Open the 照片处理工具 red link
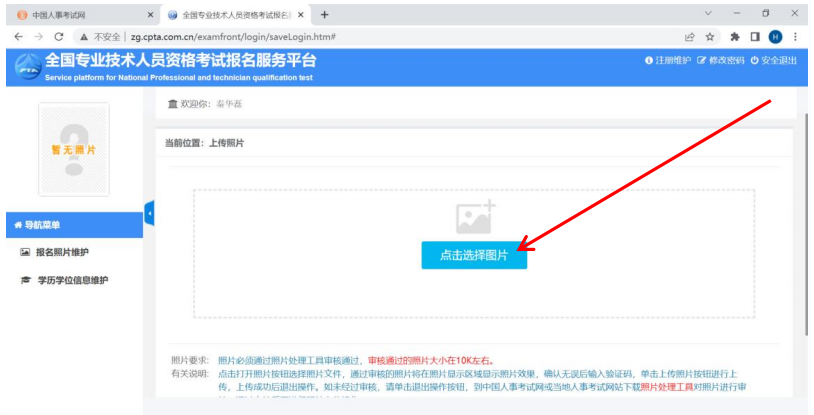Screen dimensions: 814x415 point(666,386)
